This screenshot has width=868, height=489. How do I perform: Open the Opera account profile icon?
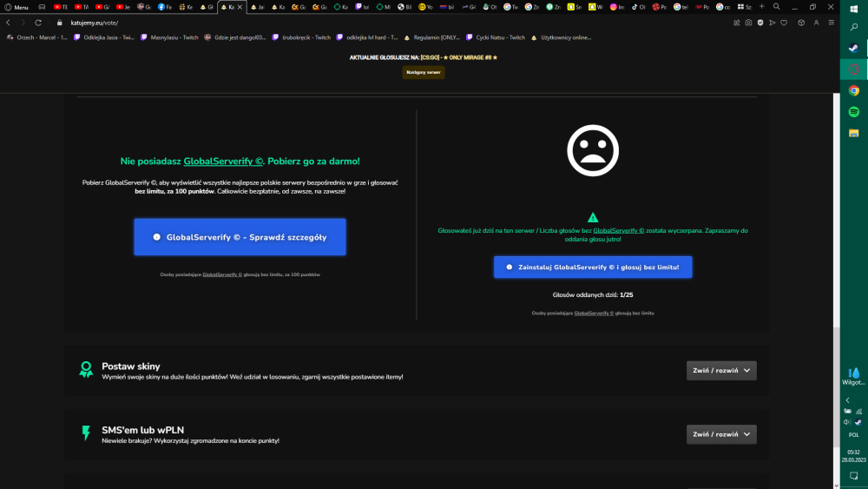(x=817, y=23)
